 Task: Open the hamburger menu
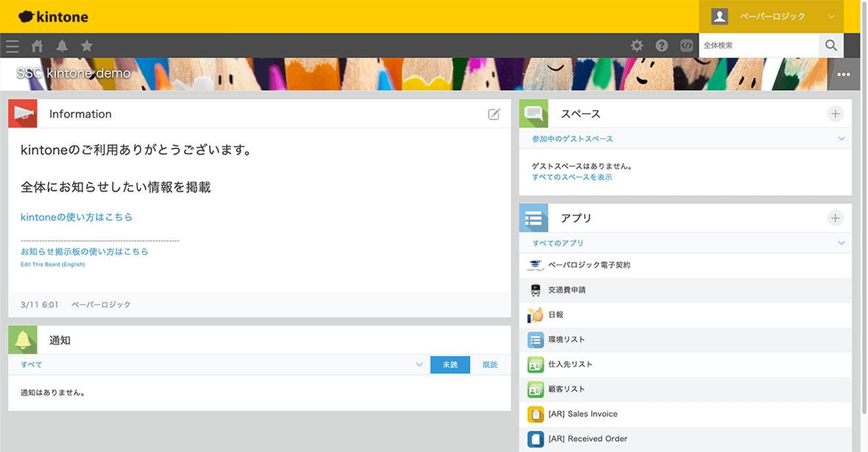(x=12, y=45)
